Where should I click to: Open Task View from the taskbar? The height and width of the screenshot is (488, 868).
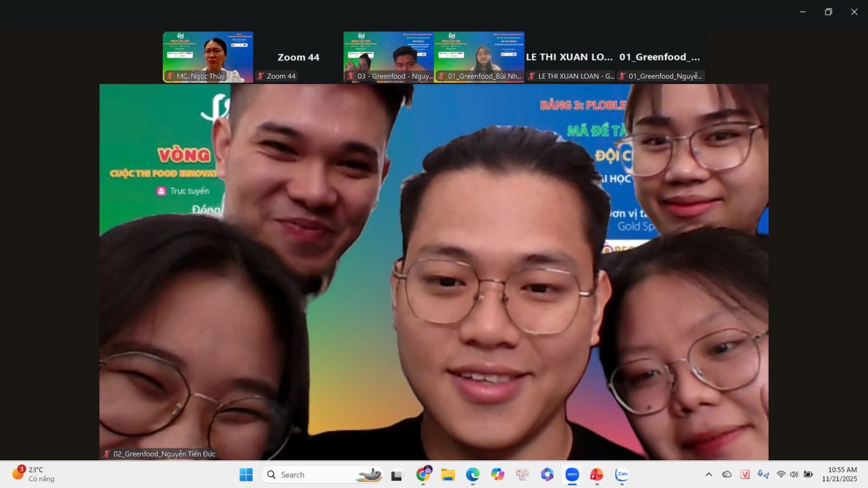397,475
